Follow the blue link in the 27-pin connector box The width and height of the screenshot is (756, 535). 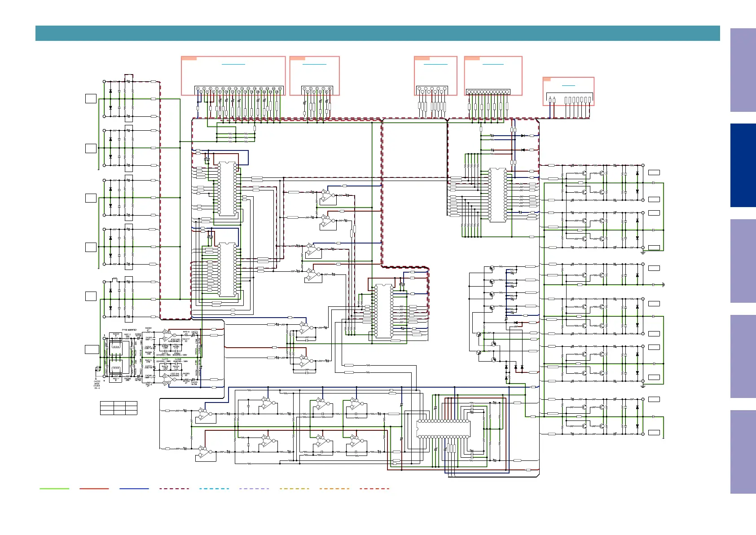coord(233,64)
